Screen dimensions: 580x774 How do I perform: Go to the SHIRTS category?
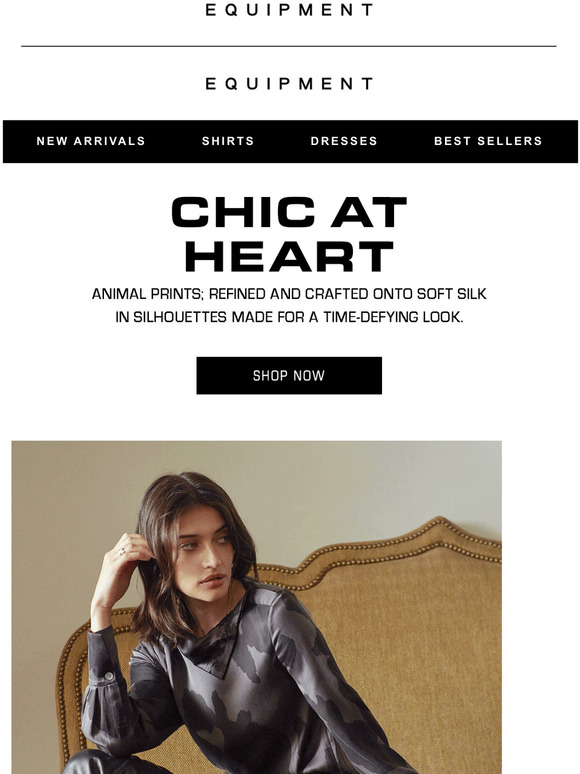tap(228, 141)
